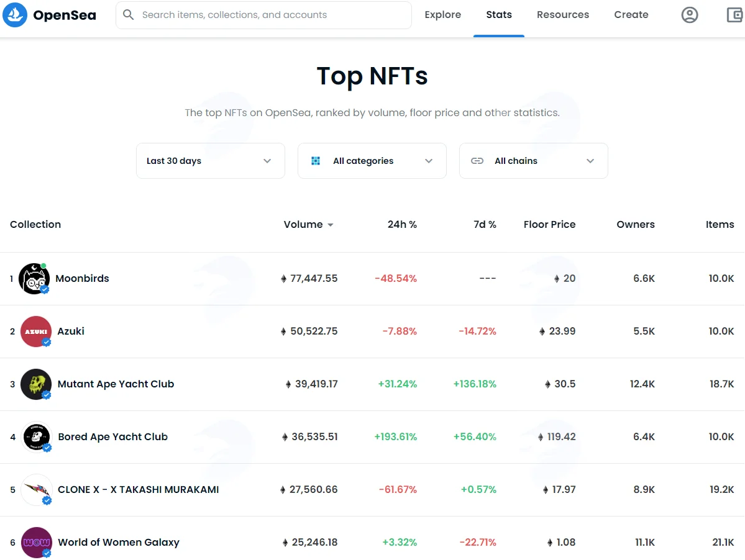Open the Explore menu
The image size is (745, 560).
click(x=443, y=15)
